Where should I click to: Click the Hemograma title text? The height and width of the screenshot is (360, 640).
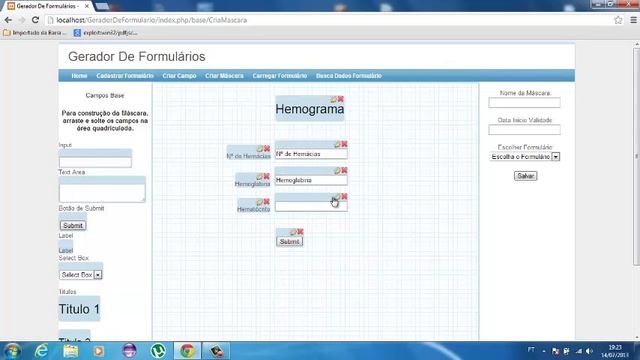(x=310, y=109)
